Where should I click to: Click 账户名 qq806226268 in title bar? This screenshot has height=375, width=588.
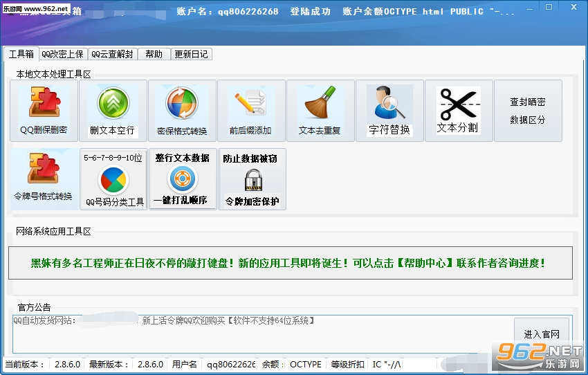[228, 11]
